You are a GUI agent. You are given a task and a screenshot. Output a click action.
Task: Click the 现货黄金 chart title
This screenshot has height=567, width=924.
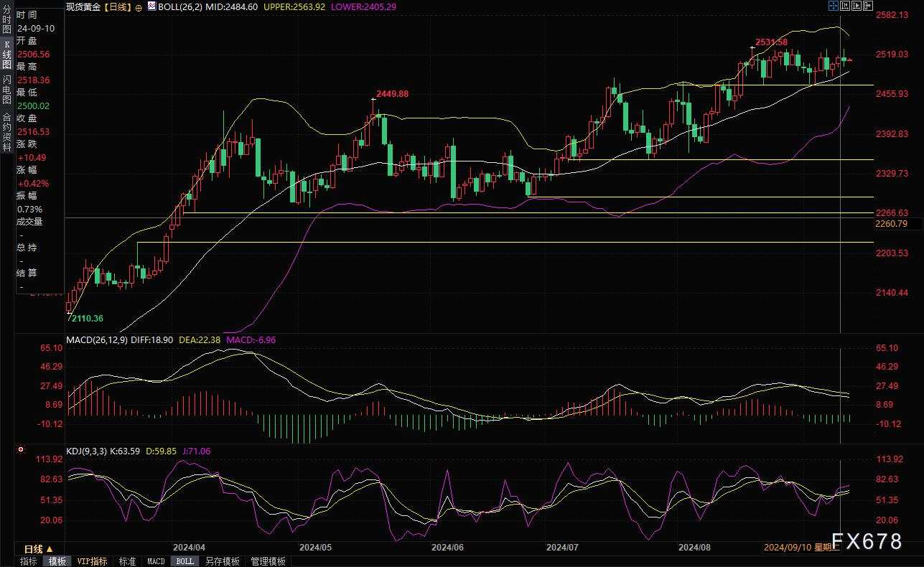pos(82,6)
